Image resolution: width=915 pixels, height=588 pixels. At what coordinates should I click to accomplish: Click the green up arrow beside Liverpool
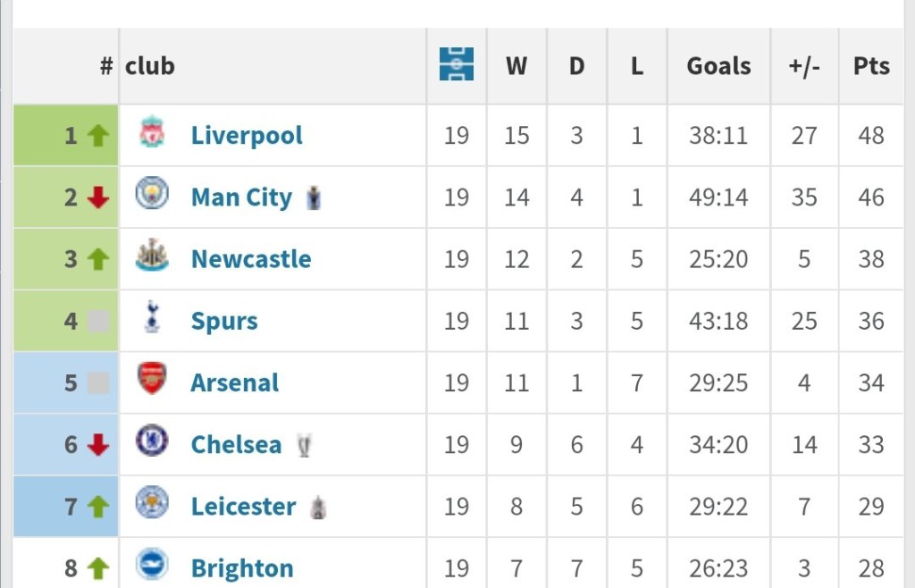[x=98, y=136]
